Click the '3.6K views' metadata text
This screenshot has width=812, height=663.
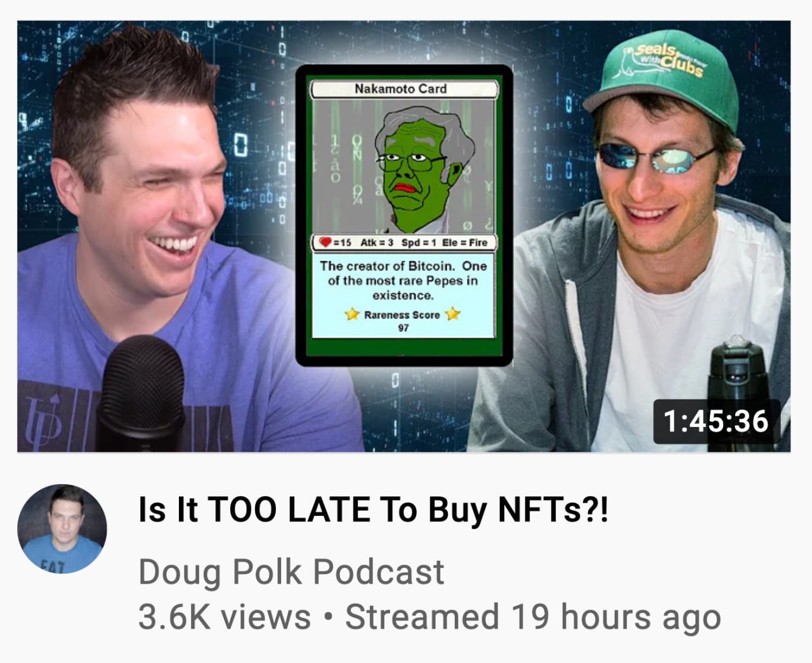[225, 617]
